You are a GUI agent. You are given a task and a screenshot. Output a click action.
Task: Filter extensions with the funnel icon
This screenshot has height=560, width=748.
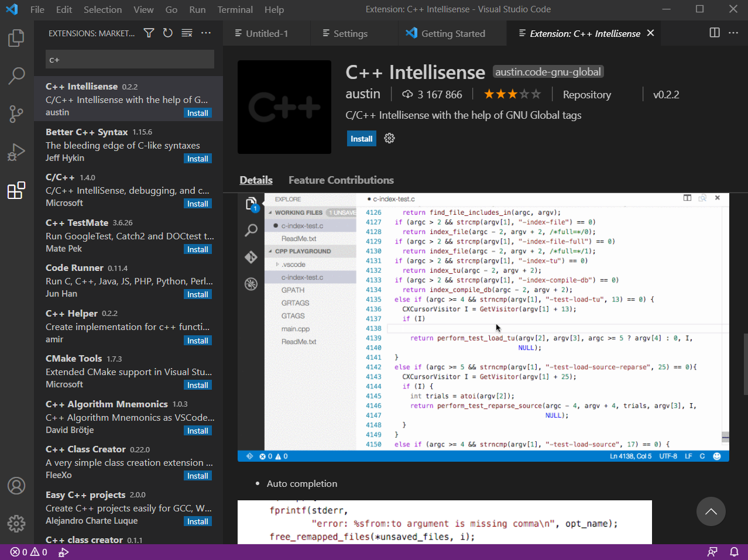[x=149, y=33]
